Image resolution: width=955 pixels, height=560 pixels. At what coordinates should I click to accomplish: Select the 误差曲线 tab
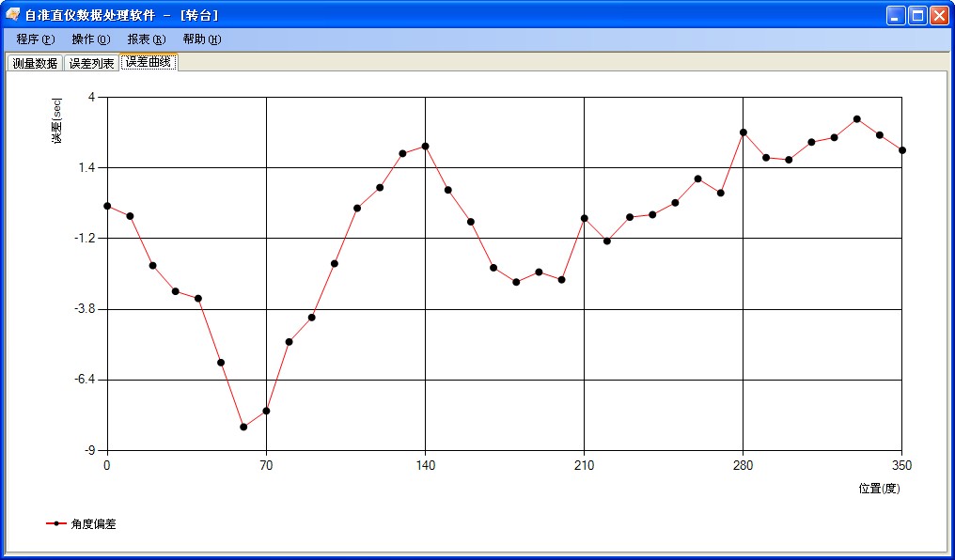[149, 62]
